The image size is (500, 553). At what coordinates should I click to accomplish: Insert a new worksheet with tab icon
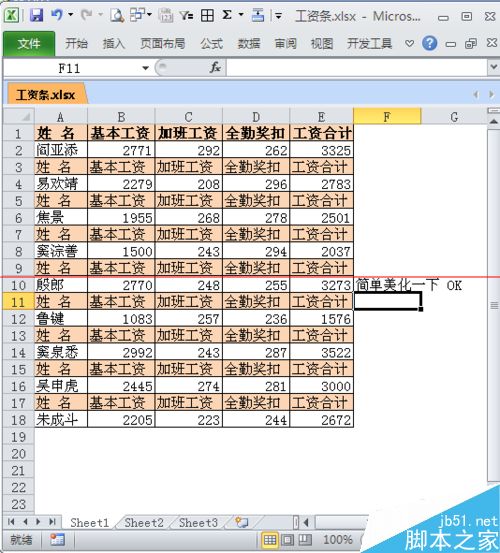242,522
